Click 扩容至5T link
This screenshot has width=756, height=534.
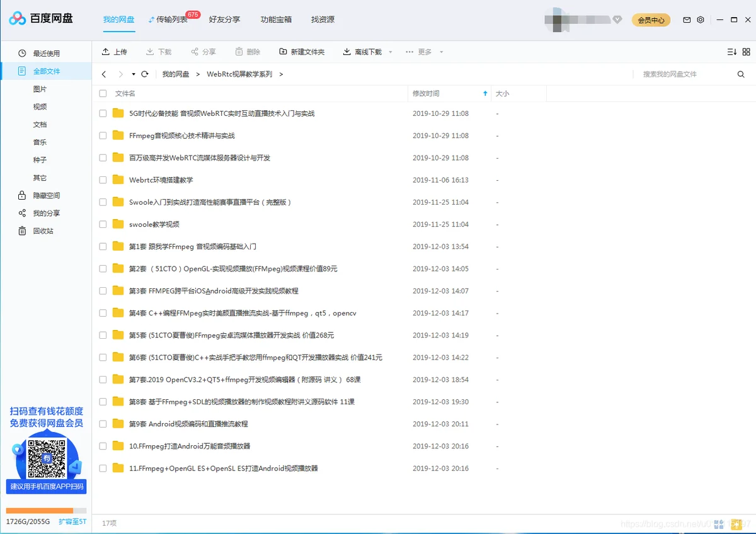coord(72,521)
